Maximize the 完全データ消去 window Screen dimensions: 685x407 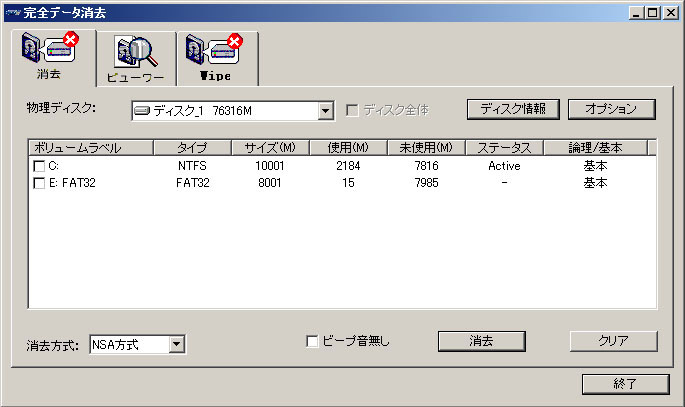tap(653, 13)
